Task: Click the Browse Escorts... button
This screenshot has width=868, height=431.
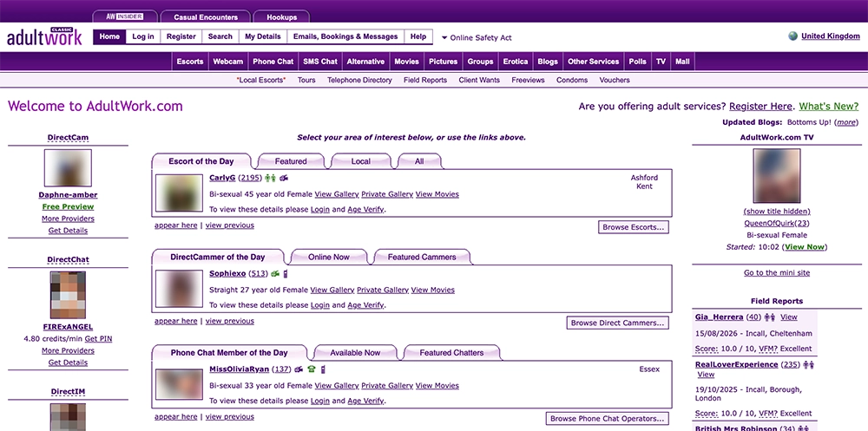Action: click(x=634, y=227)
